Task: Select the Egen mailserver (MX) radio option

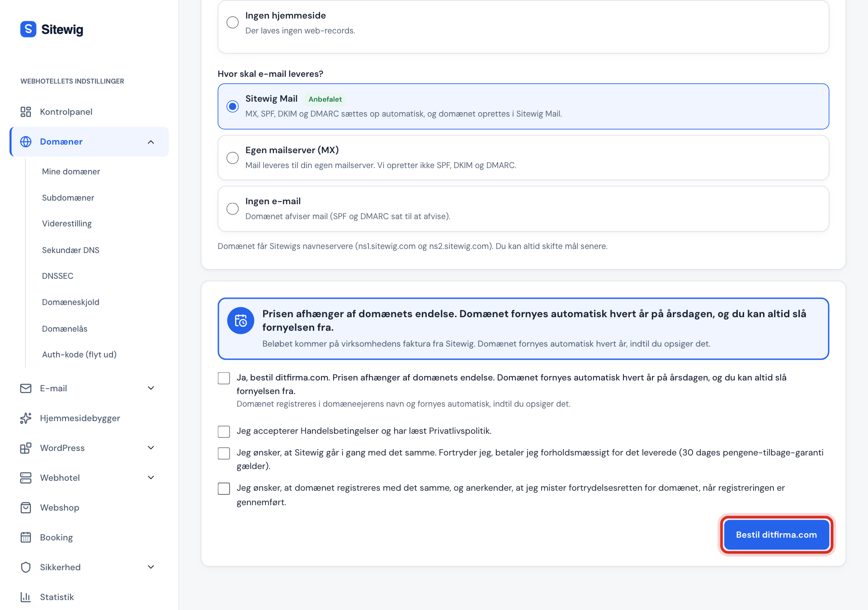Action: tap(232, 158)
